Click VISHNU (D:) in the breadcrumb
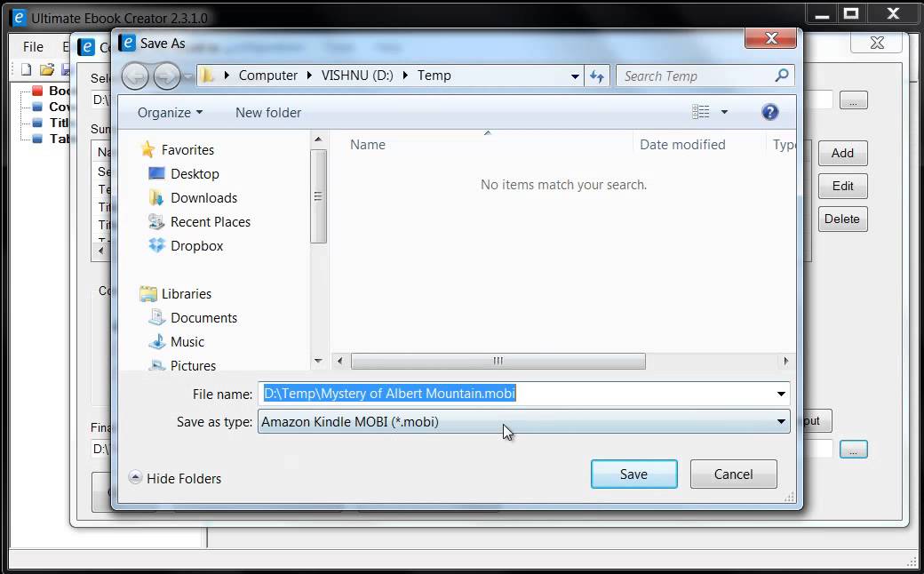Image resolution: width=924 pixels, height=574 pixels. [357, 76]
